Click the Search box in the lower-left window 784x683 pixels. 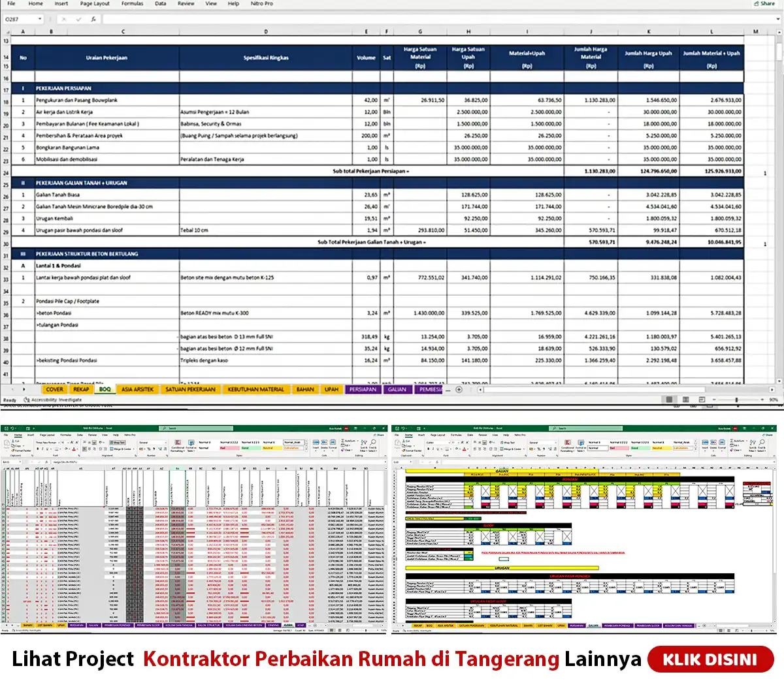(196, 428)
